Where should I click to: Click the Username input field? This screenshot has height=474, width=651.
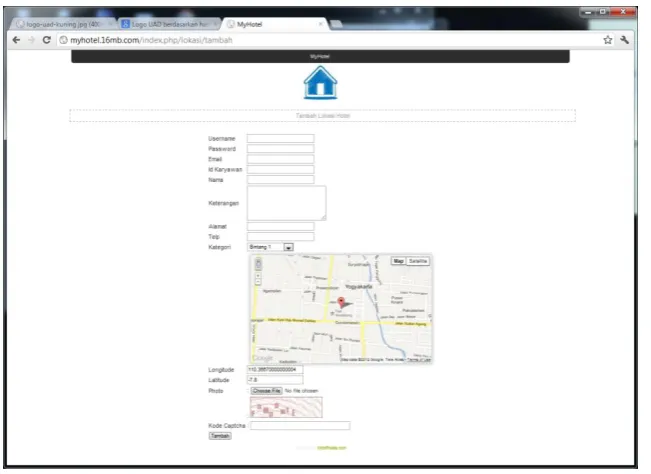point(281,138)
